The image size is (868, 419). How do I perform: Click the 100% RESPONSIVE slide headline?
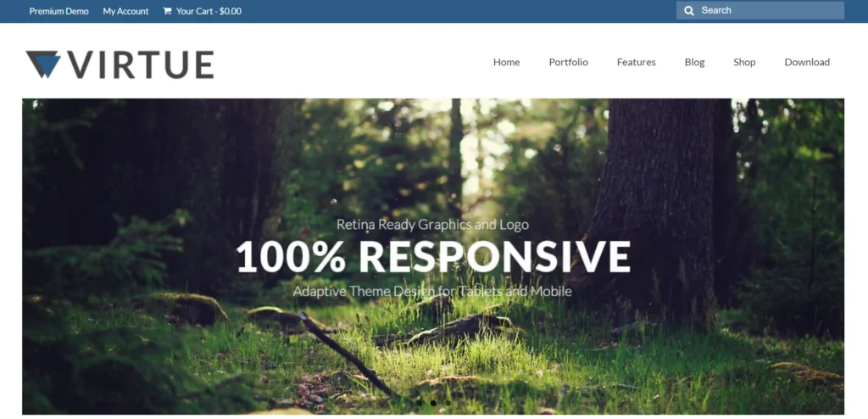click(x=432, y=257)
